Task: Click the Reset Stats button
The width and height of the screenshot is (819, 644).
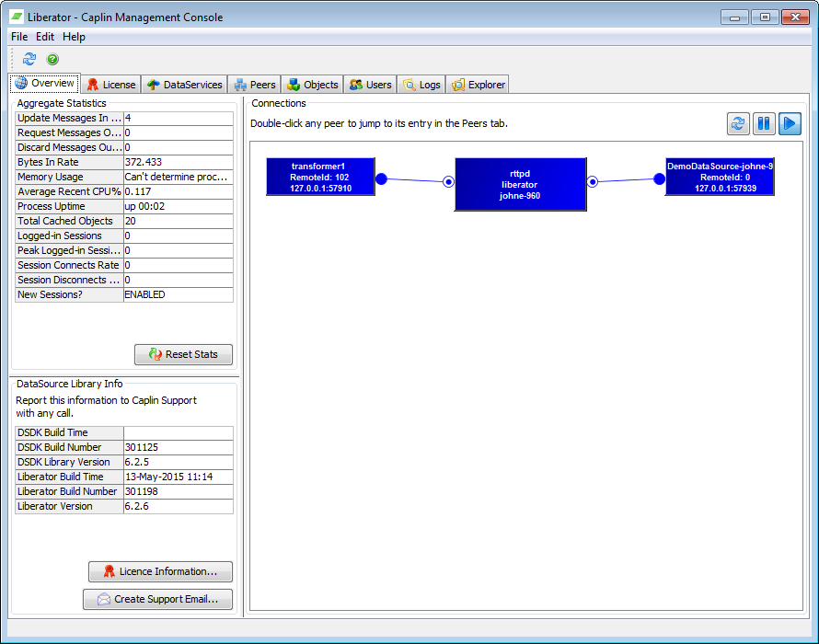Action: pyautogui.click(x=183, y=354)
